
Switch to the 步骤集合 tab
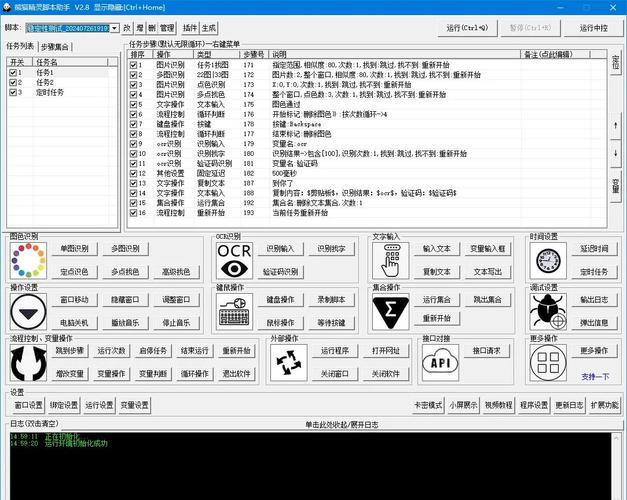point(56,46)
